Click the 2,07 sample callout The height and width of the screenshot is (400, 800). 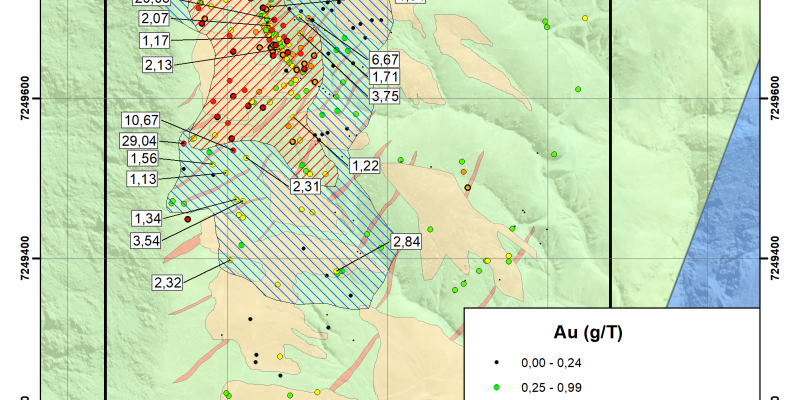click(x=155, y=19)
